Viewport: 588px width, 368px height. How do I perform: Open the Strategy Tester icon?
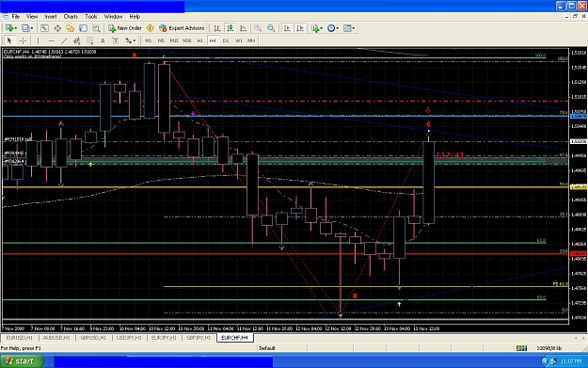(96, 28)
